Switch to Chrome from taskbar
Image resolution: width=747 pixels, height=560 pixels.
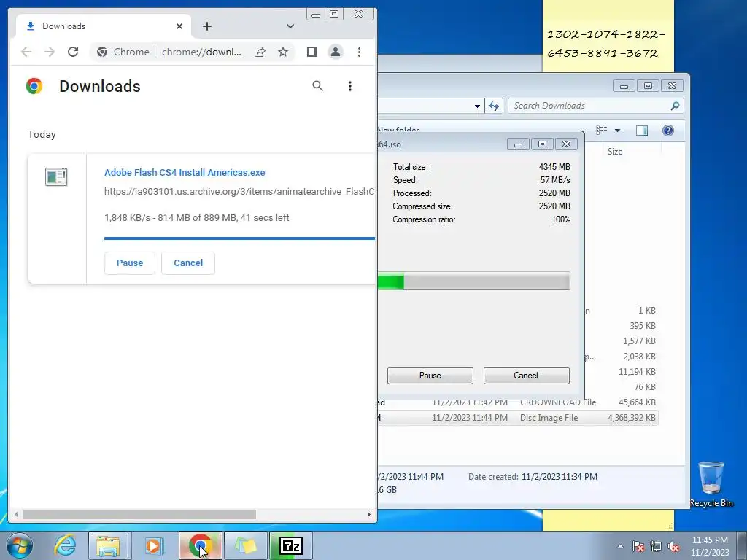(x=200, y=545)
